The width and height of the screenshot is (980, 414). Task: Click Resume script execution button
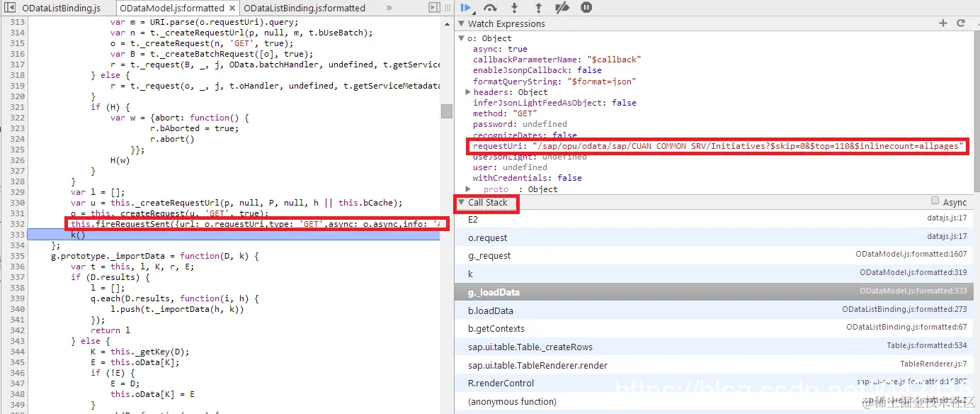(x=465, y=8)
